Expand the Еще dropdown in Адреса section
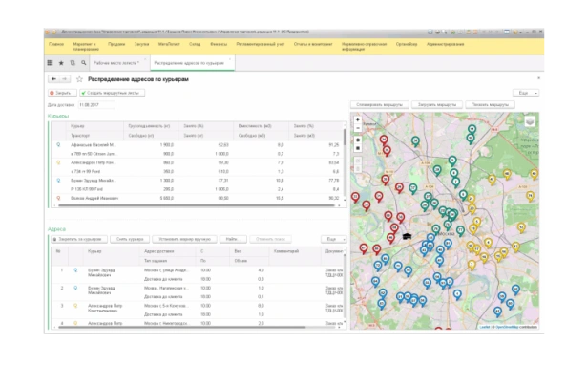 (333, 238)
